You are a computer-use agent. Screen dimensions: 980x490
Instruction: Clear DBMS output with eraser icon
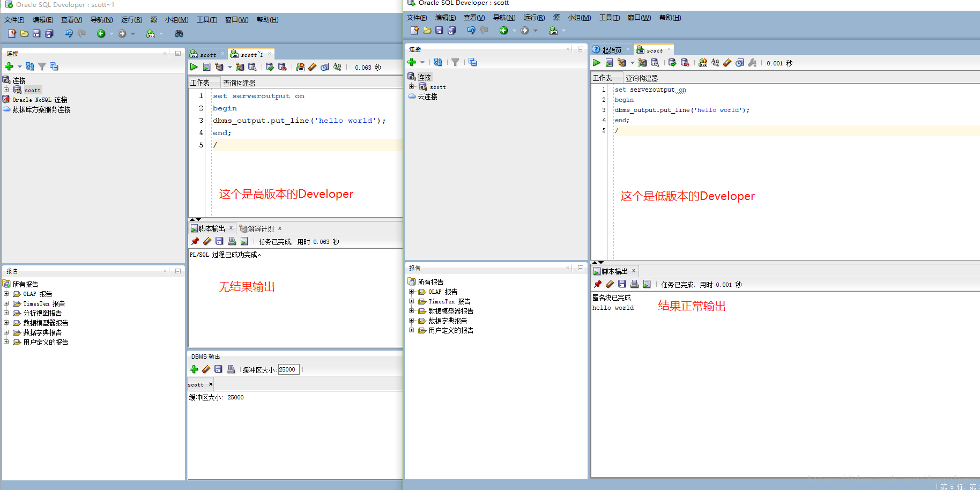(x=206, y=369)
